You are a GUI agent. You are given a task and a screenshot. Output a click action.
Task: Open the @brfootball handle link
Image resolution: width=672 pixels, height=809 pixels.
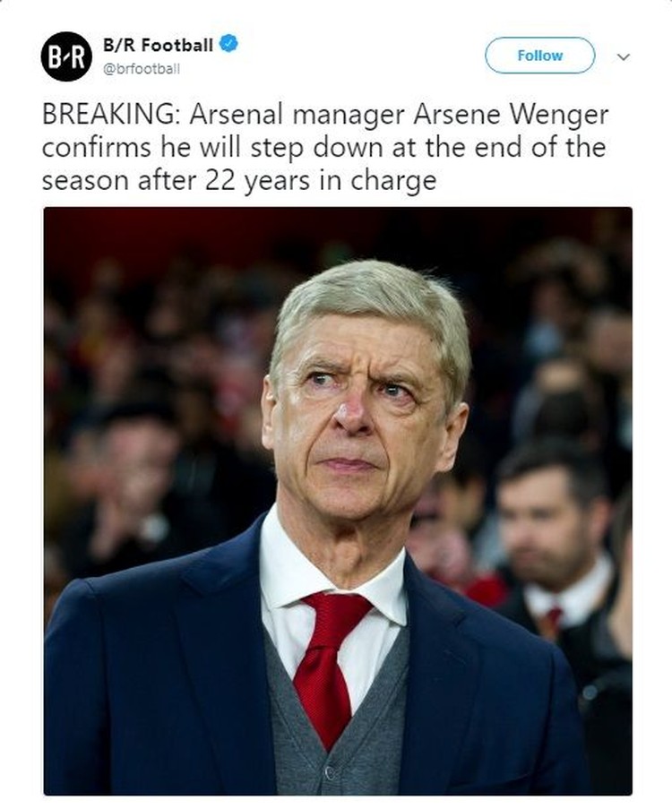tap(142, 69)
